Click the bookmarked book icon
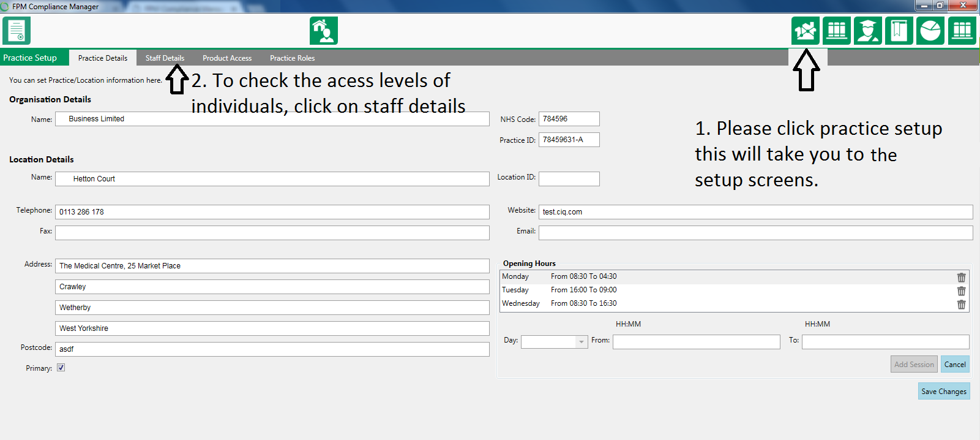Viewport: 980px width, 440px height. click(899, 31)
